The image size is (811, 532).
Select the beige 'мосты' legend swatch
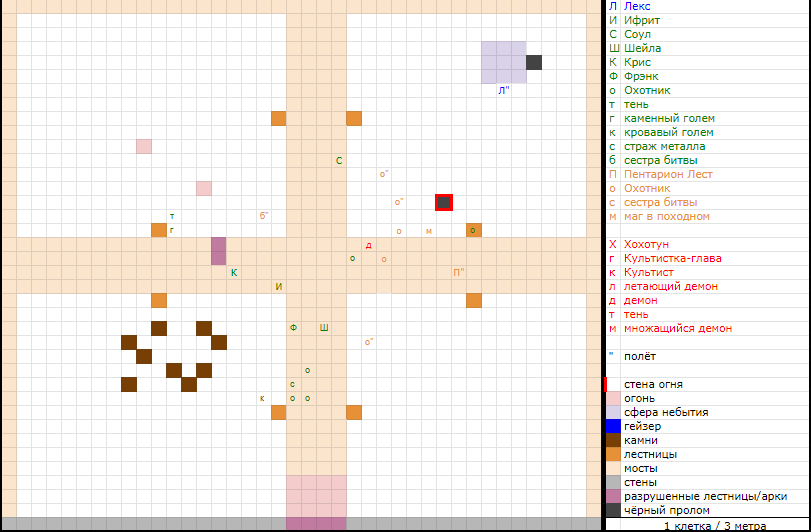613,468
